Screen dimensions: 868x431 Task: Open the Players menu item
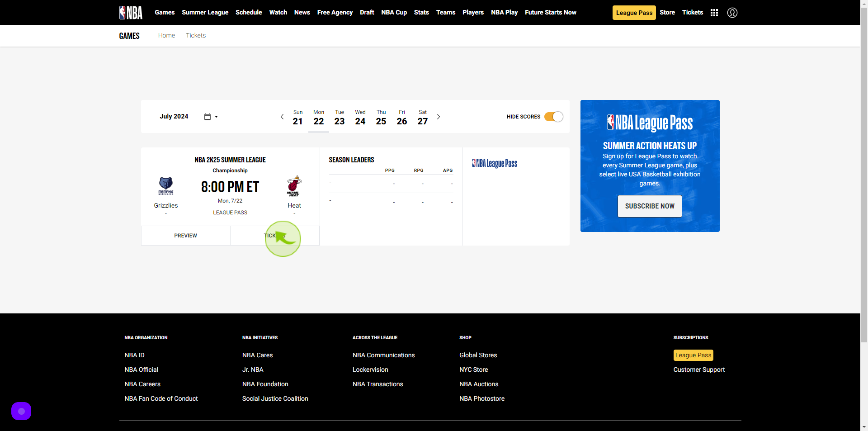[x=473, y=12]
